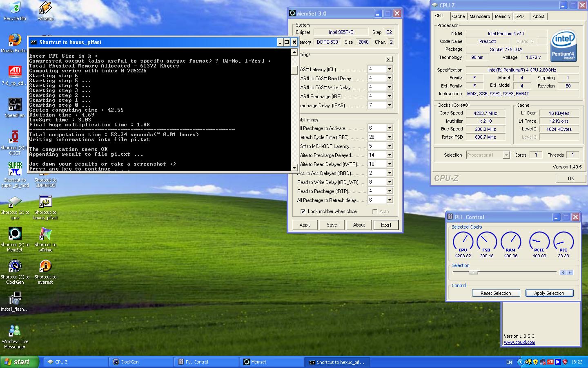Viewport: 588px width, 368px height.
Task: Expand MemSet timings with the >> button
Action: tap(389, 59)
